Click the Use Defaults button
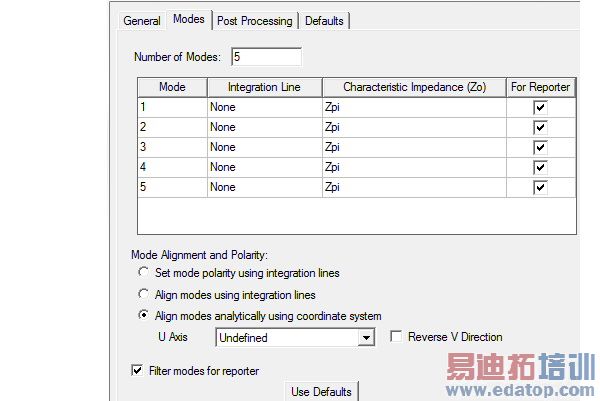 [x=321, y=391]
